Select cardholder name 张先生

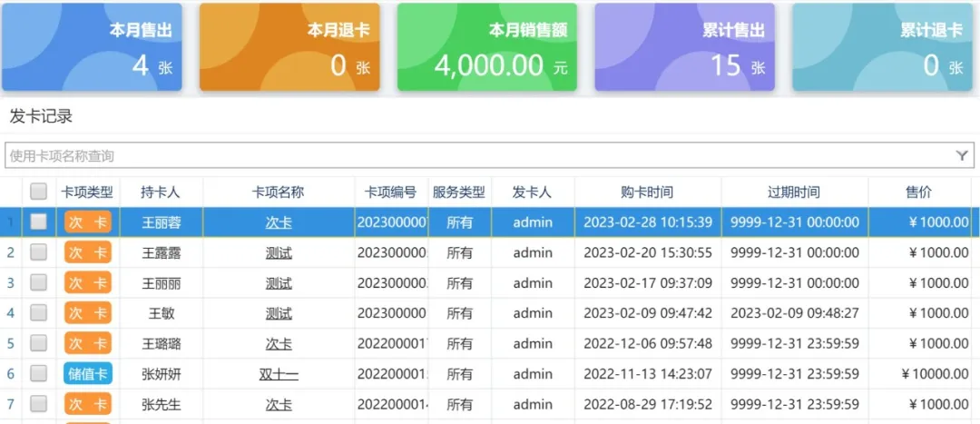coord(162,405)
